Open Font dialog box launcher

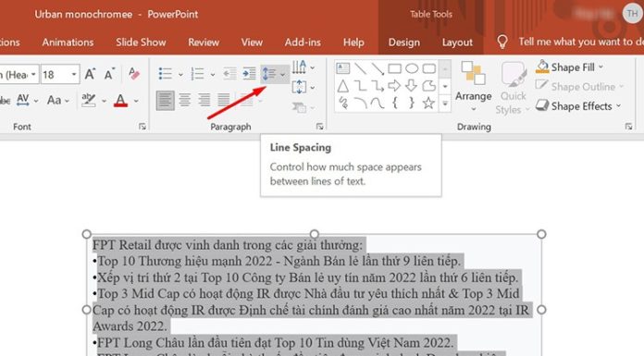click(x=142, y=127)
